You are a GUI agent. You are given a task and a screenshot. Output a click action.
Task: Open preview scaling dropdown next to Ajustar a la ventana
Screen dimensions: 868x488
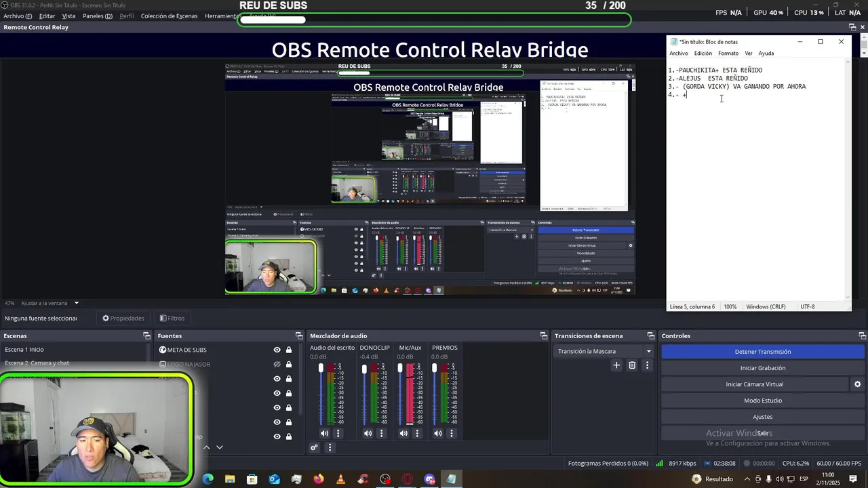tap(77, 303)
